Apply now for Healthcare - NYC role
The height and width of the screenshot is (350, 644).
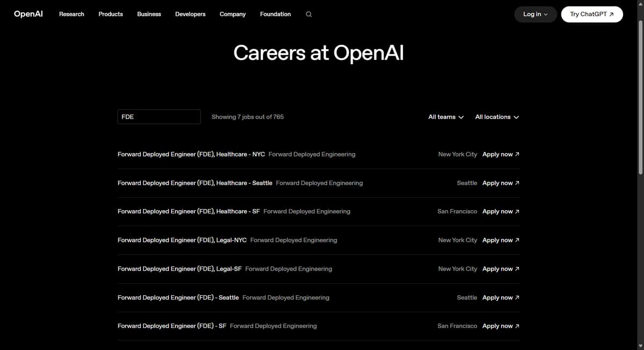(501, 154)
